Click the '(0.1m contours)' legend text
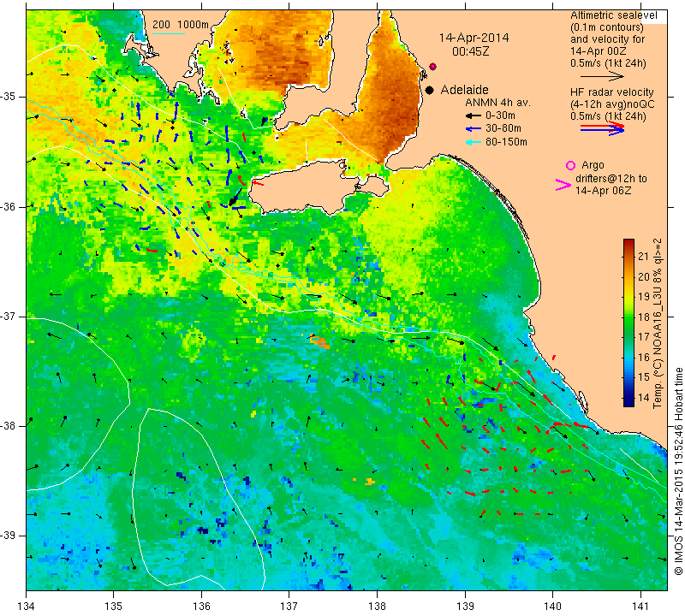This screenshot has width=685, height=616. 606,27
